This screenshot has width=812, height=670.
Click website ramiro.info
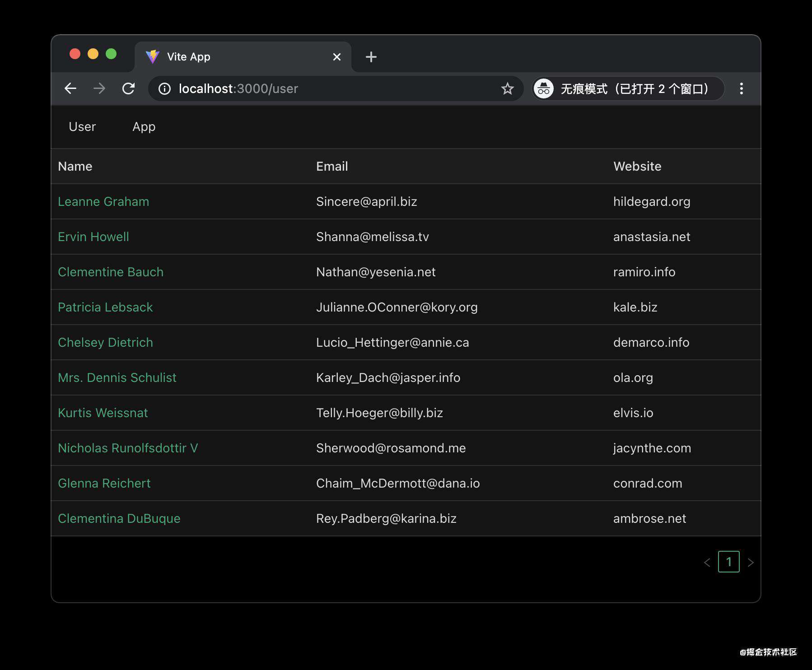coord(644,272)
